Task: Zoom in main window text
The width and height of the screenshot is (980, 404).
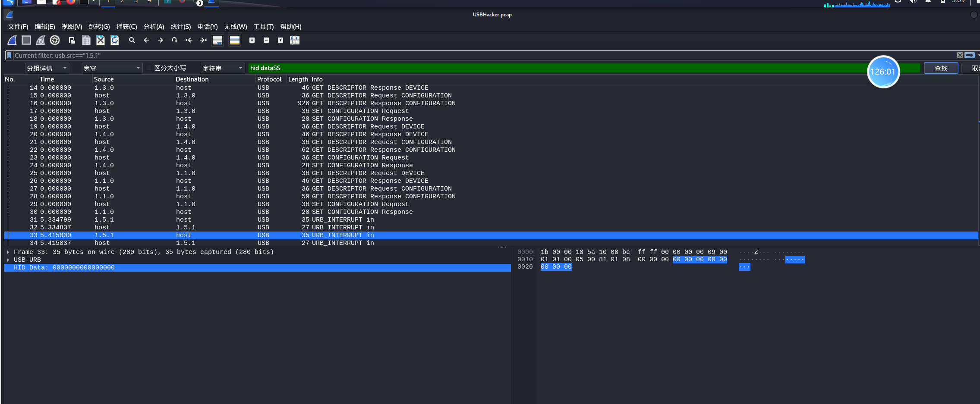Action: 252,40
